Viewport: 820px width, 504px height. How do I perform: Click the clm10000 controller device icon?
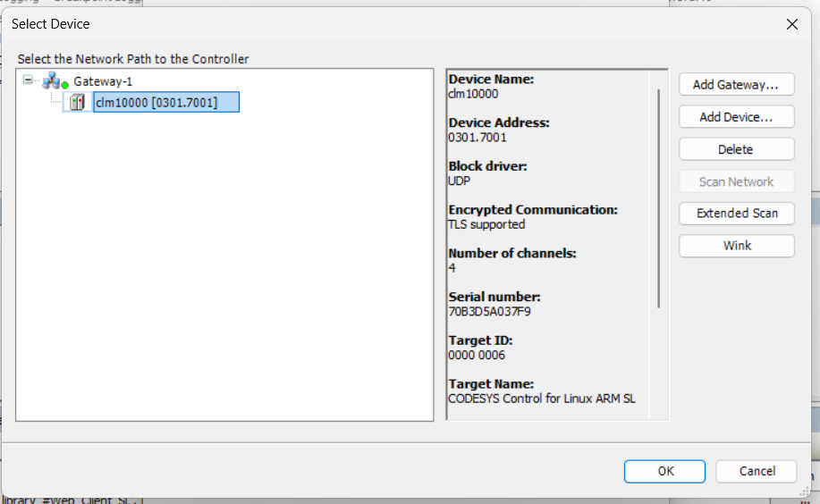tap(77, 103)
